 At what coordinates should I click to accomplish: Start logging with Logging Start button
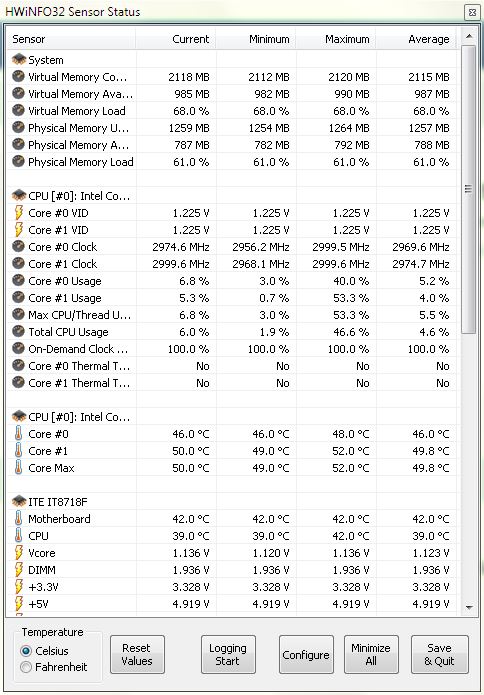[228, 654]
